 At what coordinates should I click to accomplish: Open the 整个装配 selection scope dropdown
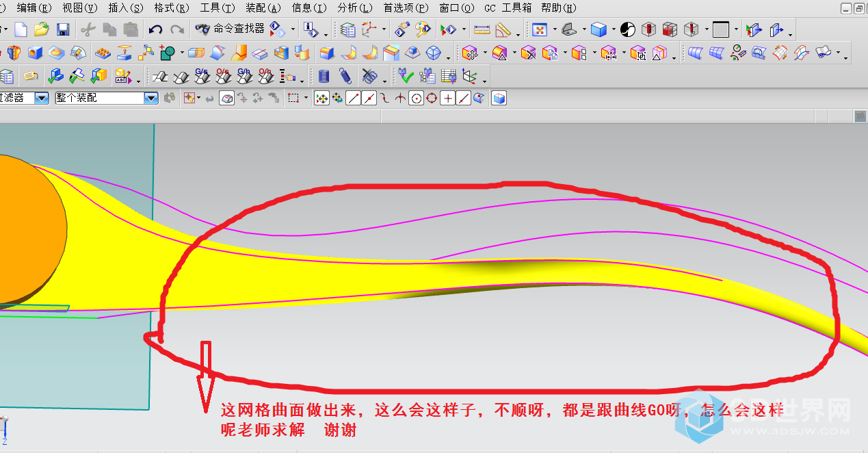pyautogui.click(x=151, y=98)
